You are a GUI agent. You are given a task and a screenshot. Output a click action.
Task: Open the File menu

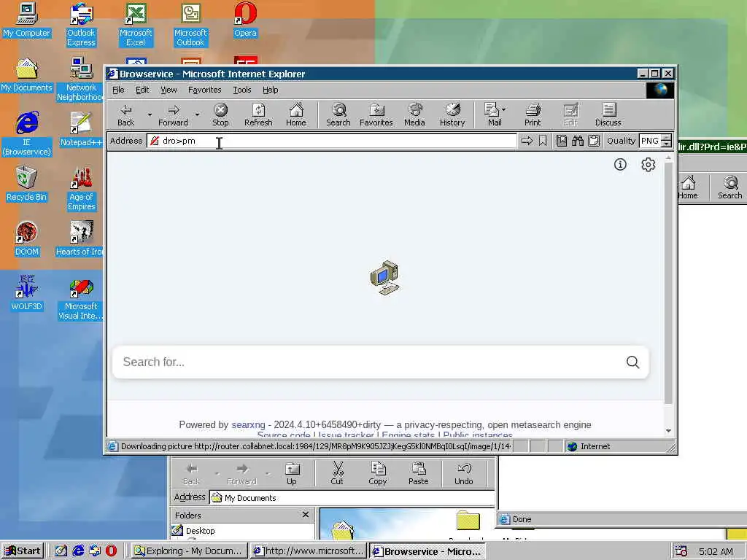118,90
